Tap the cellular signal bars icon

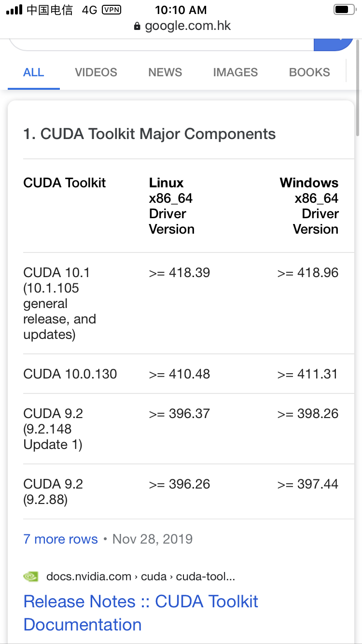14,9
